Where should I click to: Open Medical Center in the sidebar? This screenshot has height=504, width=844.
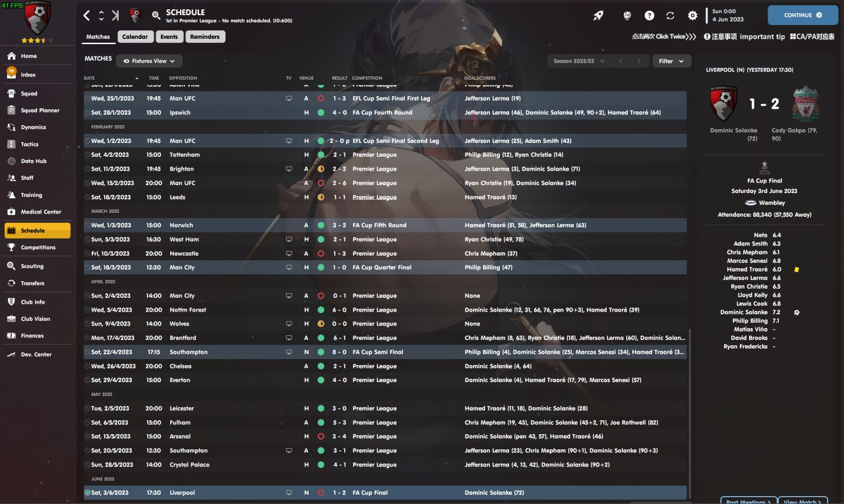pyautogui.click(x=38, y=212)
